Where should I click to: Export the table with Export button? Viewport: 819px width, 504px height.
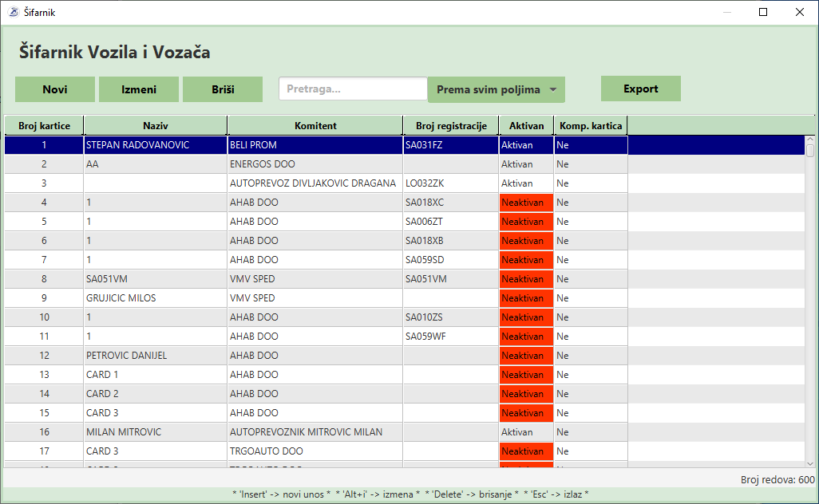pyautogui.click(x=640, y=89)
